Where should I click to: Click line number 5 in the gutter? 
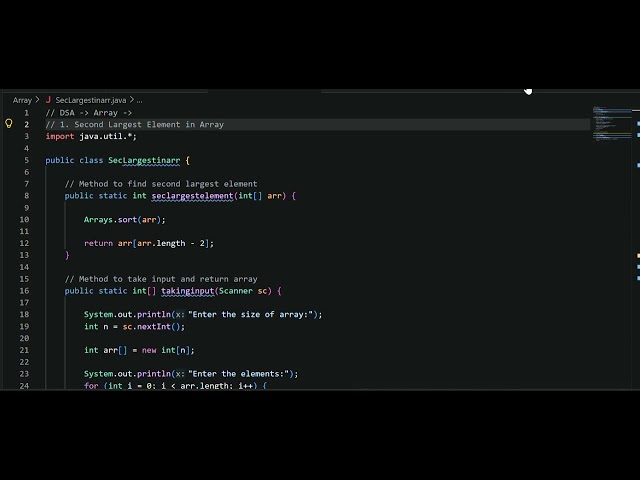coord(27,160)
